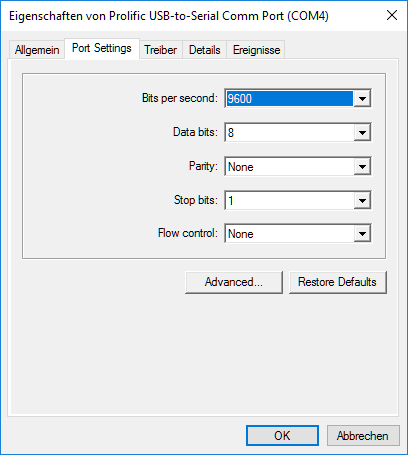
Task: Switch to the Allgemein tab
Action: point(37,50)
